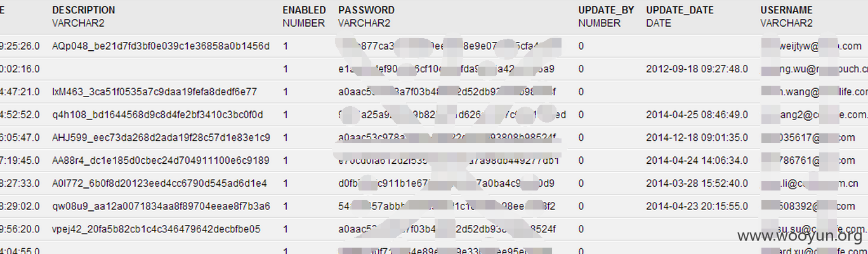Select update date 2014-04-25 08:46:49.0
Screen dimensions: 868x254
tap(697, 115)
